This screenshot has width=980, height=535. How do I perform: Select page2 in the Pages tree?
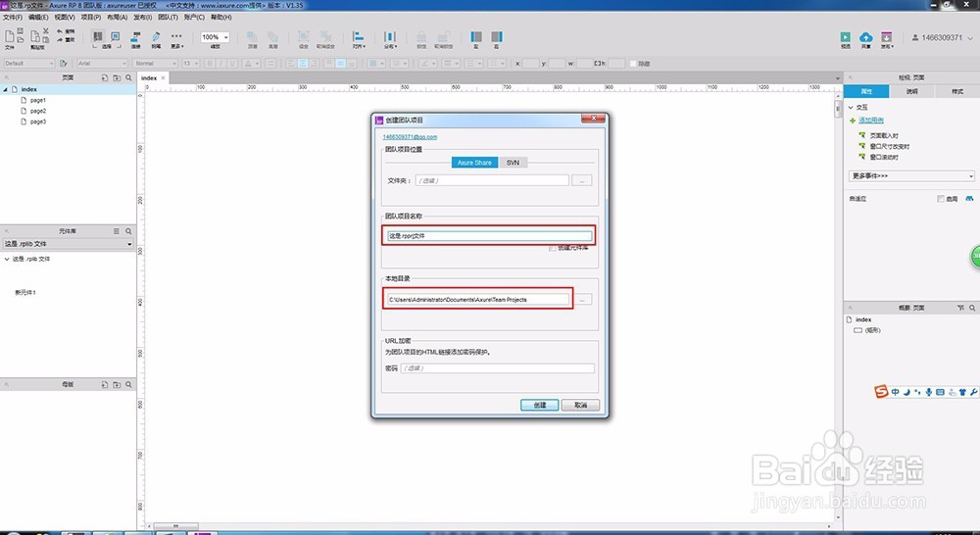(38, 111)
